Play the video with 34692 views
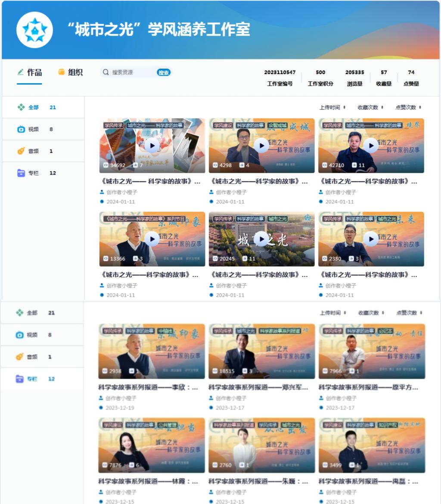The width and height of the screenshot is (441, 504). [152, 146]
